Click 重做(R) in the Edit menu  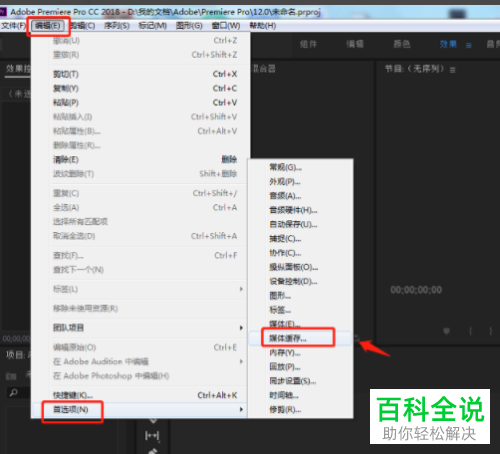[140, 55]
